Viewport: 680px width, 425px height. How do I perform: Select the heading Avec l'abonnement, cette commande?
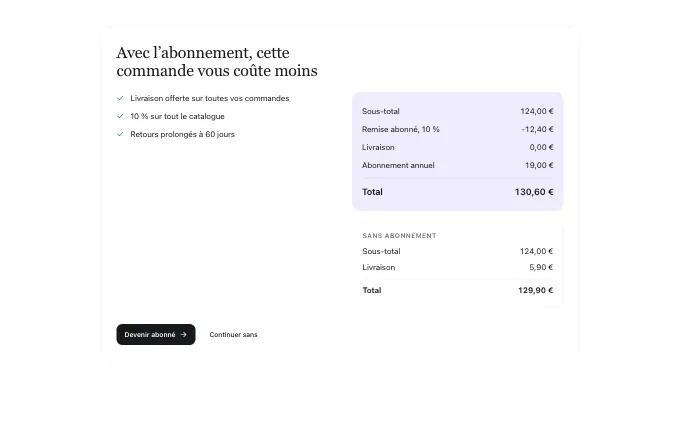pos(217,62)
